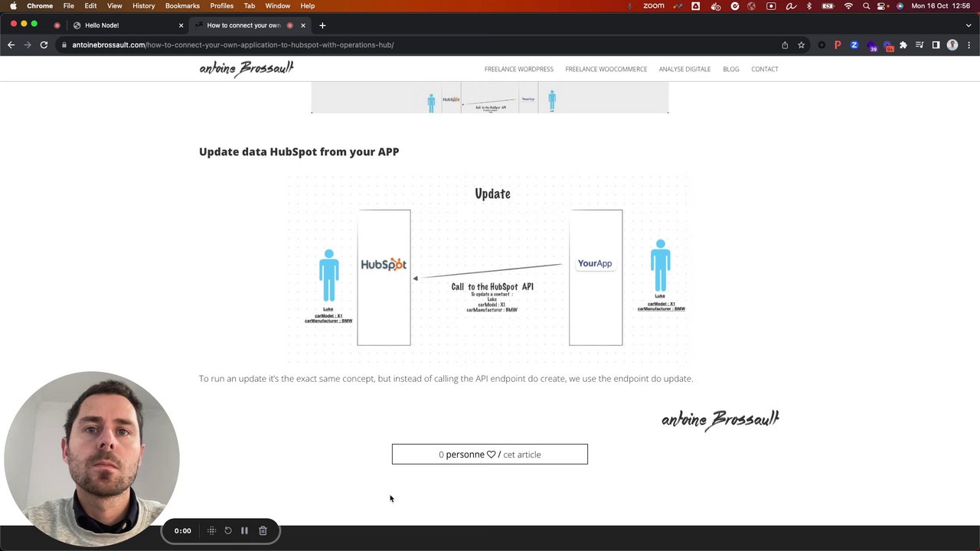Bookmark this page with star
Screen dimensions: 980x551
[x=801, y=45]
